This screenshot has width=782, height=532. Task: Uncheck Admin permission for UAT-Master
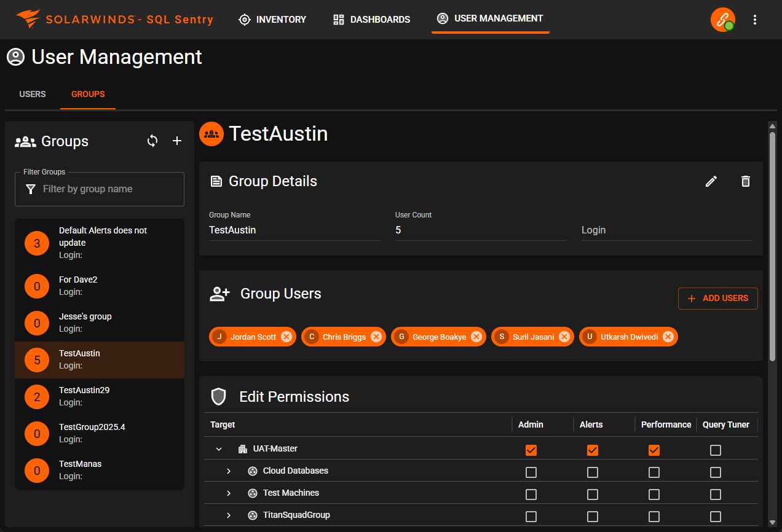point(531,450)
